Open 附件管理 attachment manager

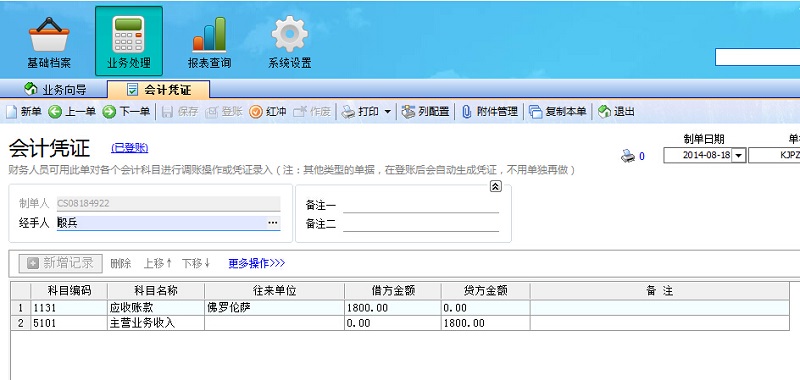point(489,112)
